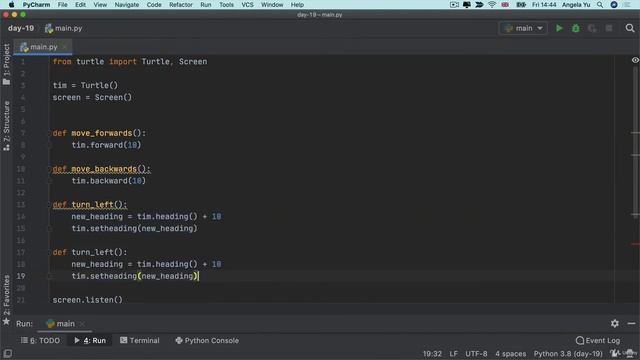
Task: Click day-19 breadcrumb in navigation bar
Action: (x=21, y=28)
